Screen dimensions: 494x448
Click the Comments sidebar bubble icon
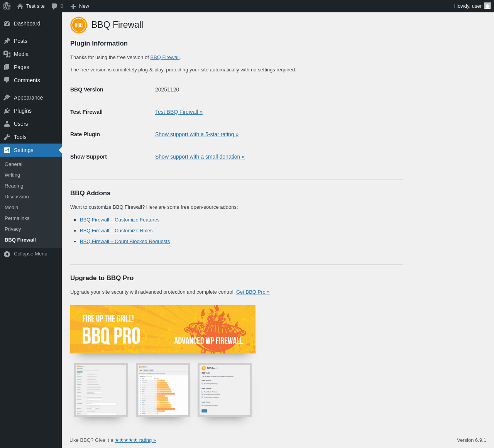(7, 80)
